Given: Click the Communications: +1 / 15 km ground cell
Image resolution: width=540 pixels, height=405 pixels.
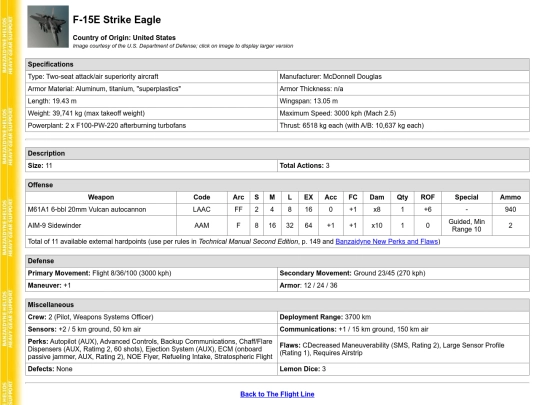Looking at the screenshot, I should (403, 329).
